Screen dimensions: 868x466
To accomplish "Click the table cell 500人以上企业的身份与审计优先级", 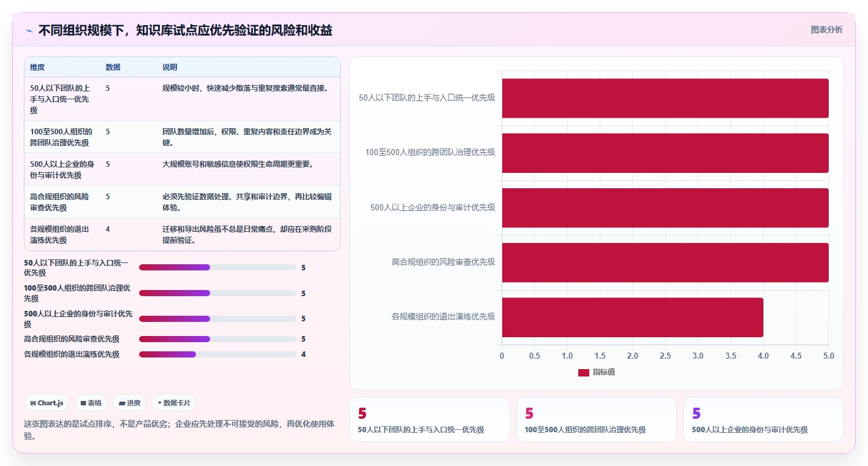I will [61, 170].
